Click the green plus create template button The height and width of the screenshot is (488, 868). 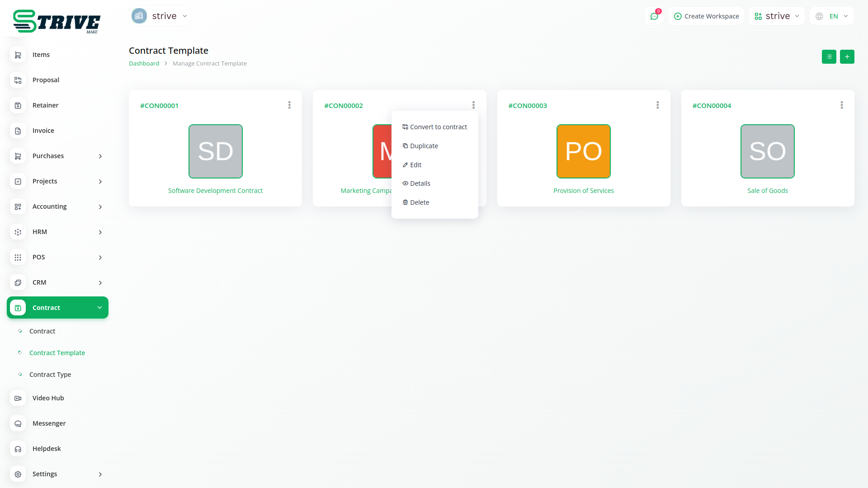[847, 57]
